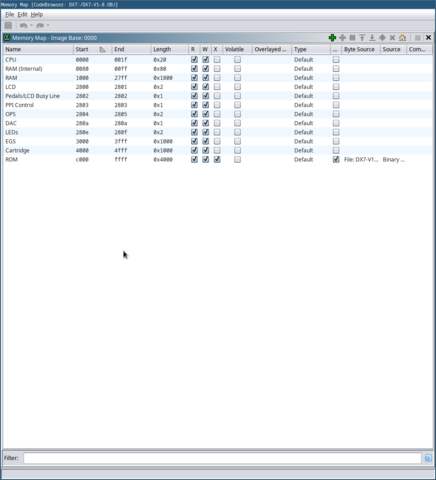
Task: Toggle the Read checkbox in the Cartridge row
Action: pos(194,150)
